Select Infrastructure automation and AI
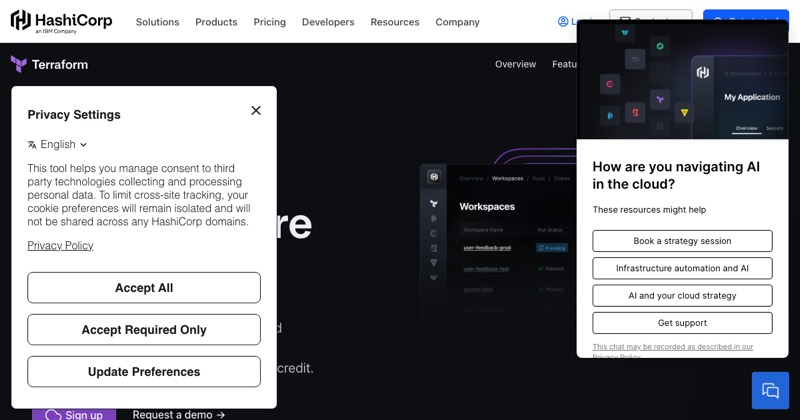Image resolution: width=800 pixels, height=420 pixels. [682, 268]
